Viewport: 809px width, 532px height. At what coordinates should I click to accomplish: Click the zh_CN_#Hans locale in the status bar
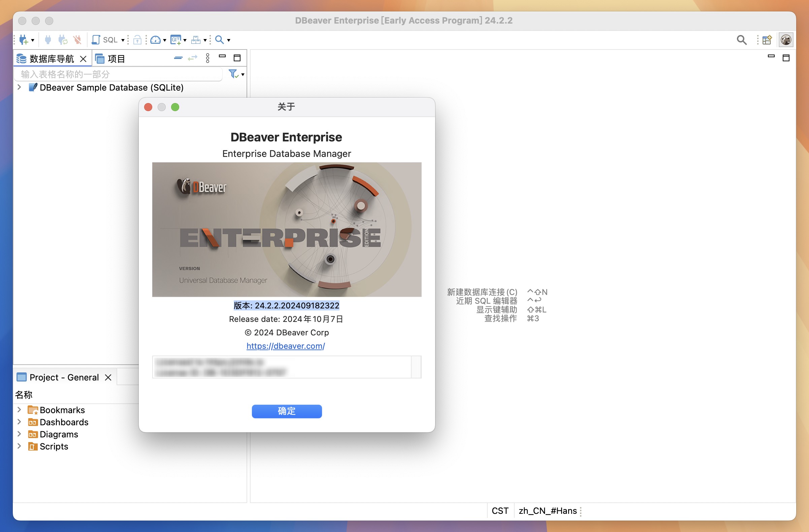(x=548, y=510)
